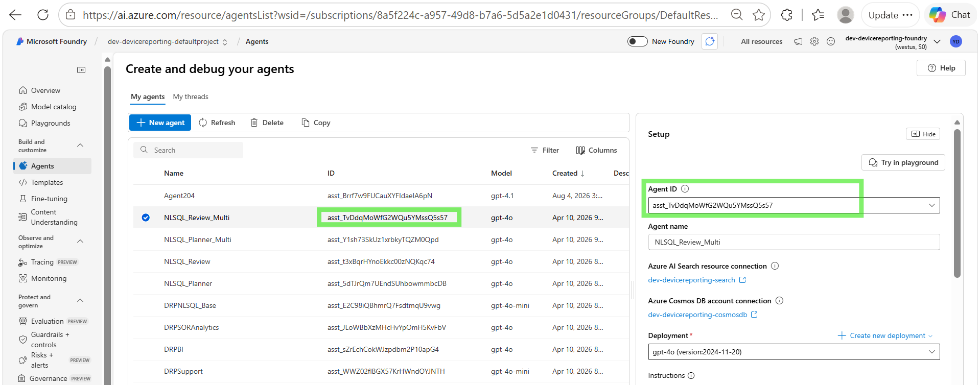Open the feedback smiley icon

(x=831, y=41)
